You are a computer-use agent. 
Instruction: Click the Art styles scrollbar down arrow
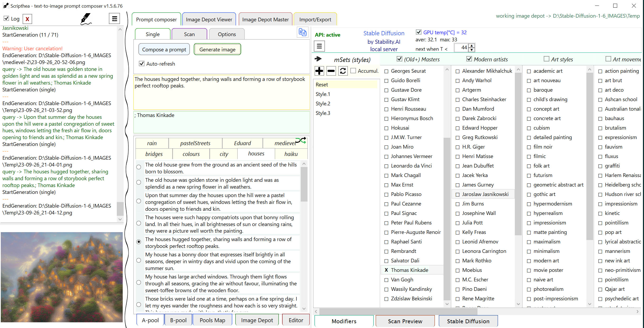coord(590,304)
